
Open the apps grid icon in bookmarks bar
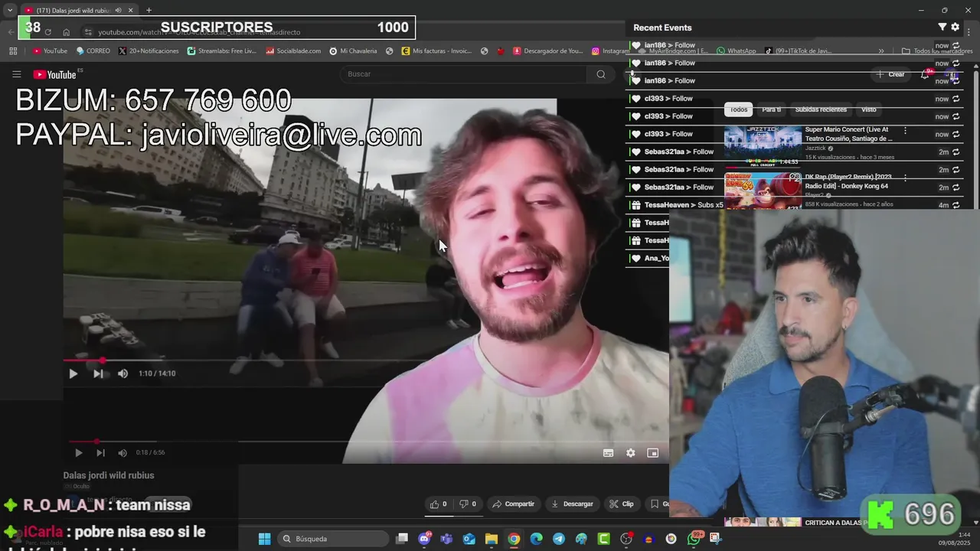click(13, 51)
